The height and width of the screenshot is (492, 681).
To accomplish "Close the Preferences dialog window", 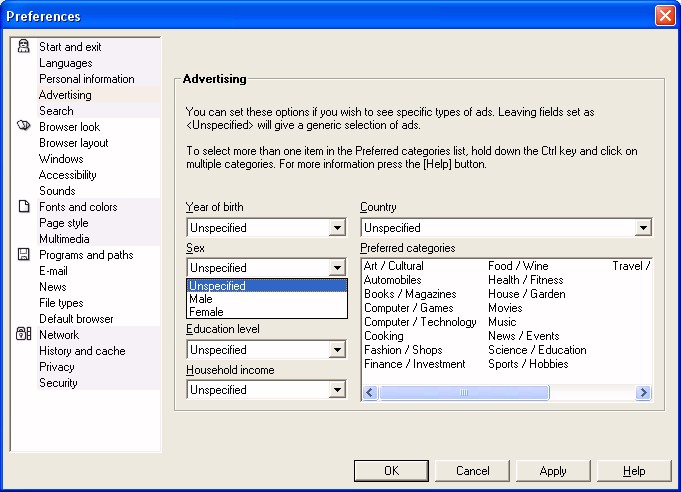I will tap(665, 16).
